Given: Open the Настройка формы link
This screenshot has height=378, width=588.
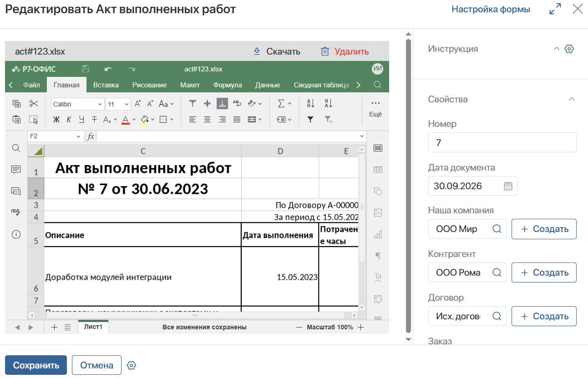Looking at the screenshot, I should coord(491,9).
